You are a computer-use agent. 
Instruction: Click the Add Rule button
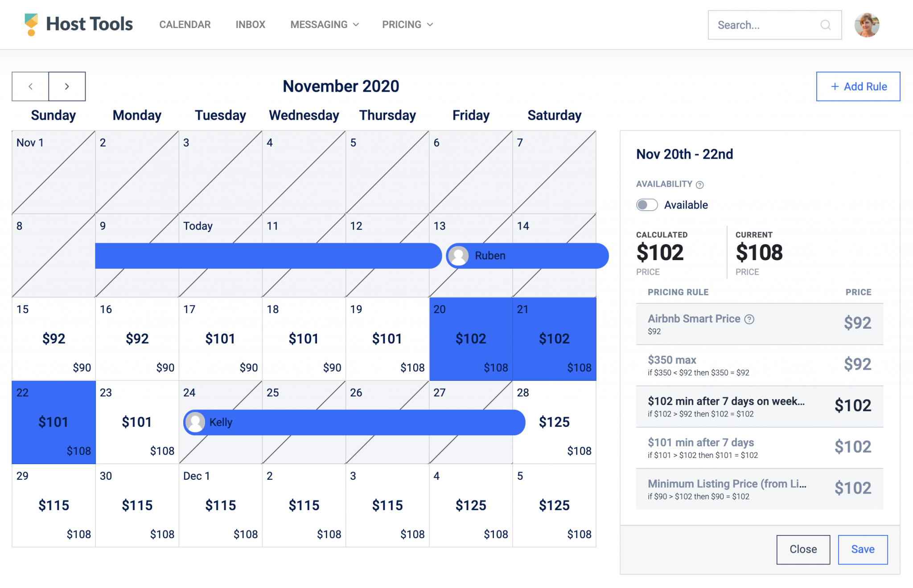click(x=858, y=86)
